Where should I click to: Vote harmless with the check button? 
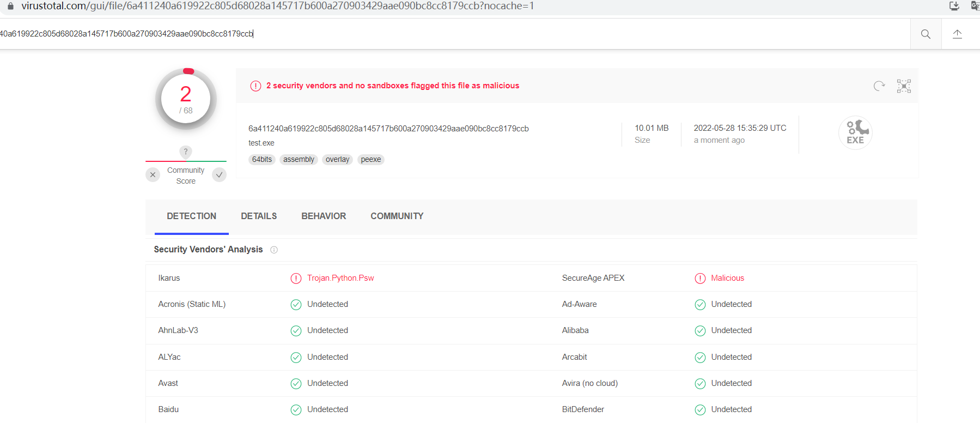click(219, 175)
